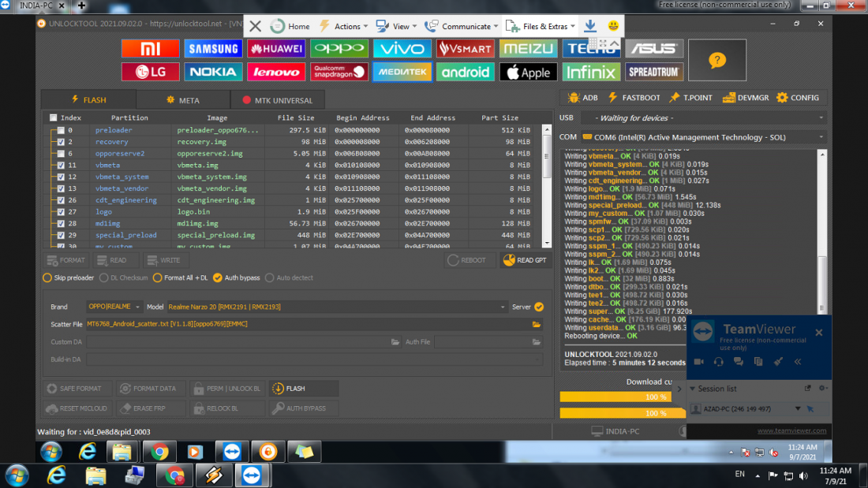Image resolution: width=868 pixels, height=488 pixels.
Task: Toggle the Index select-all checkbox
Action: (x=53, y=117)
